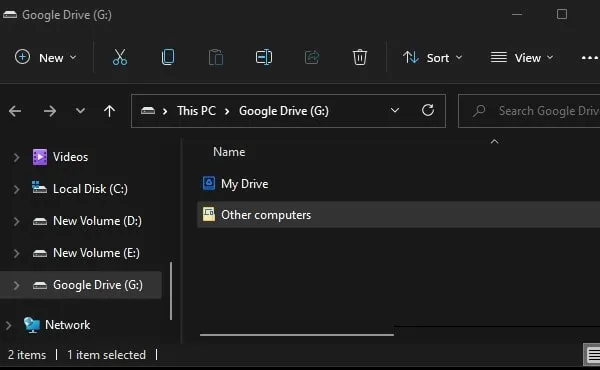This screenshot has width=600, height=370.
Task: Open the View layout dropdown
Action: pos(522,58)
